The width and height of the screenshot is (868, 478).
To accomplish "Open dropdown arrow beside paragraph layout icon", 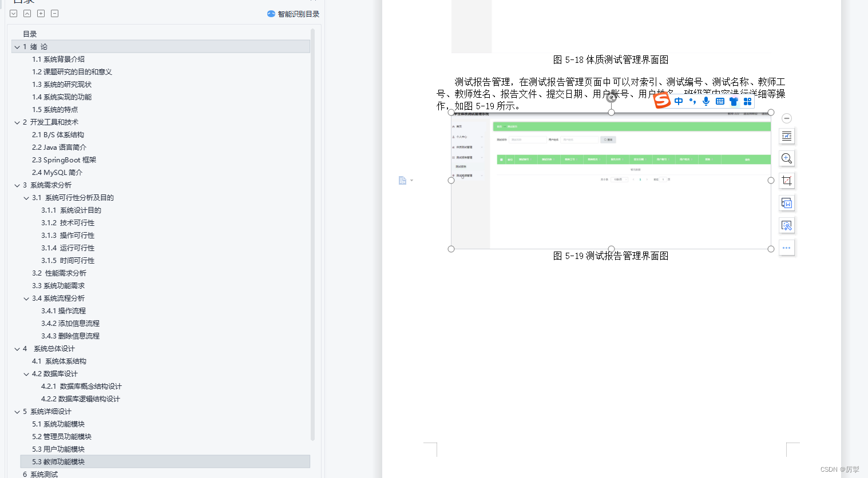I will point(411,181).
